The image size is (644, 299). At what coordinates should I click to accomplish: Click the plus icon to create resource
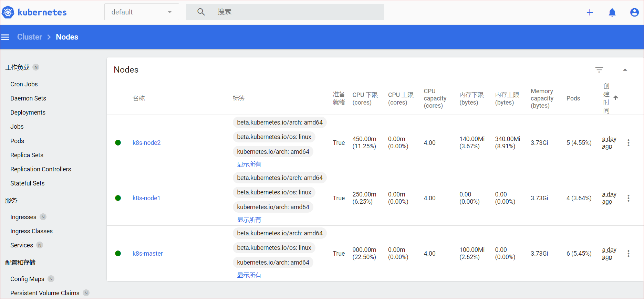590,12
